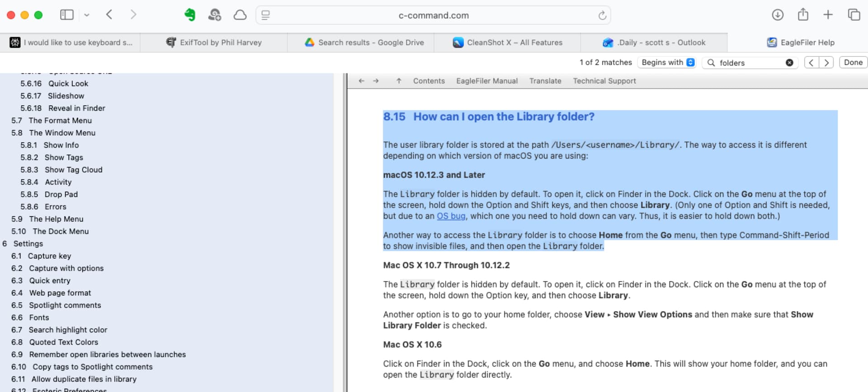Viewport: 868px width, 392px height.
Task: Open a new tab with plus icon
Action: pyautogui.click(x=828, y=15)
